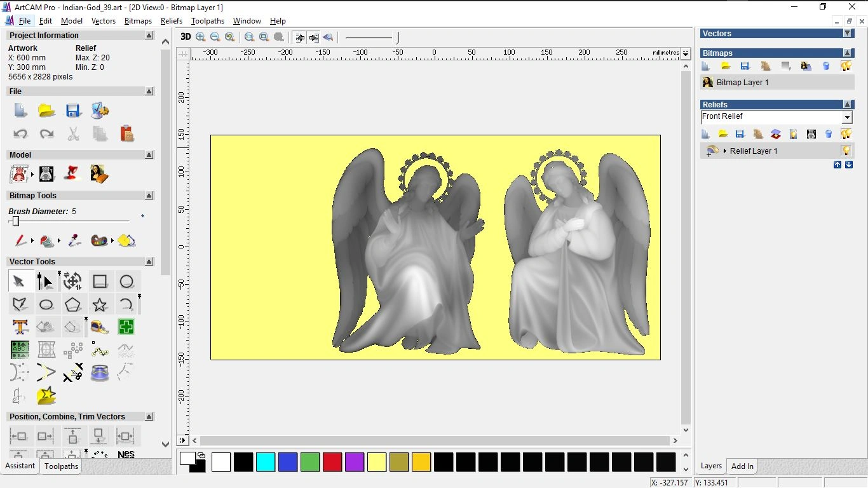Viewport: 868px width, 488px height.
Task: Switch to 3D view
Action: coord(186,37)
